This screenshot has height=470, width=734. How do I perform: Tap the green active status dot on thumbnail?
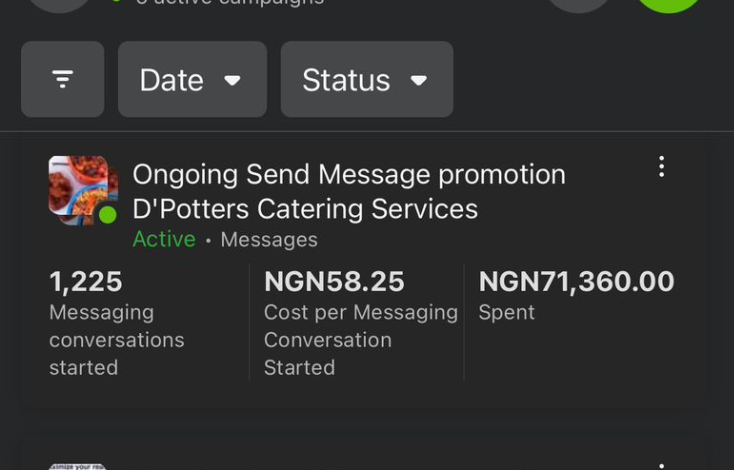[108, 215]
